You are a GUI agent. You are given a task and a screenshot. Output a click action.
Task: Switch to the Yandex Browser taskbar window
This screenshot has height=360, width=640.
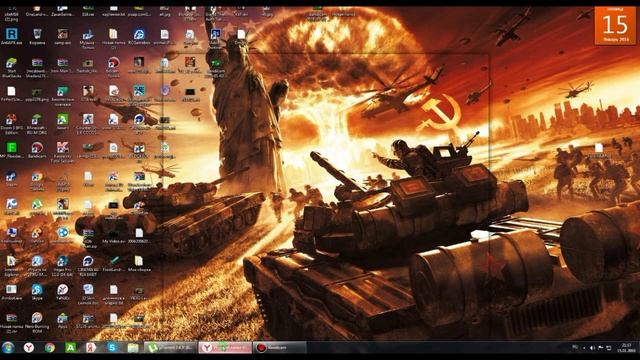tap(225, 347)
